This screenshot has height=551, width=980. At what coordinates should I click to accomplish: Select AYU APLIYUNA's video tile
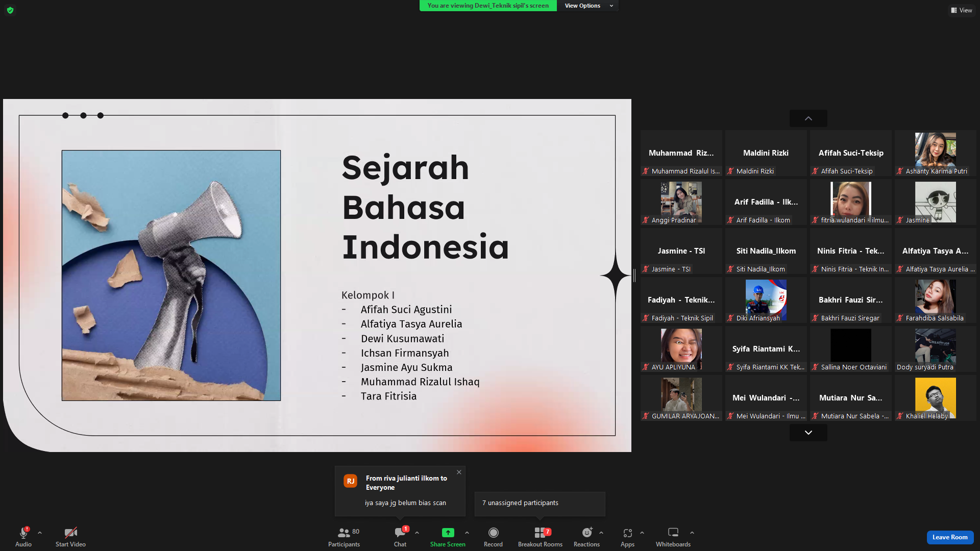click(x=681, y=349)
